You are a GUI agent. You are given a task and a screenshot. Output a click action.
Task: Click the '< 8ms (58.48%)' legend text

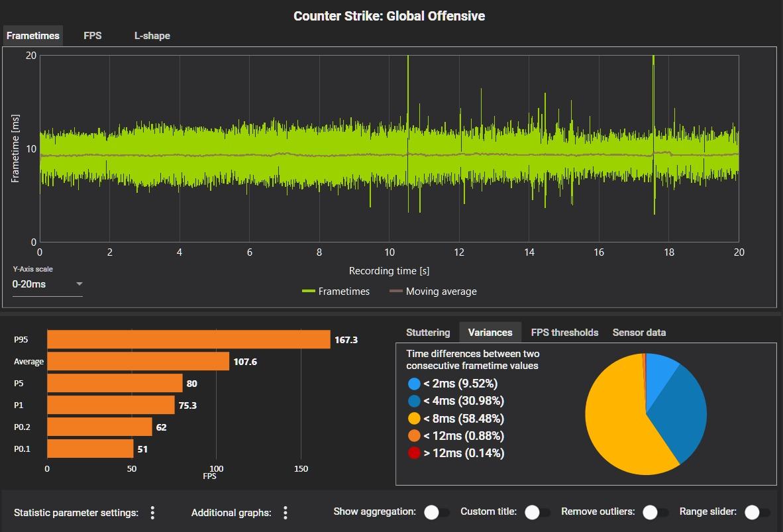click(464, 419)
